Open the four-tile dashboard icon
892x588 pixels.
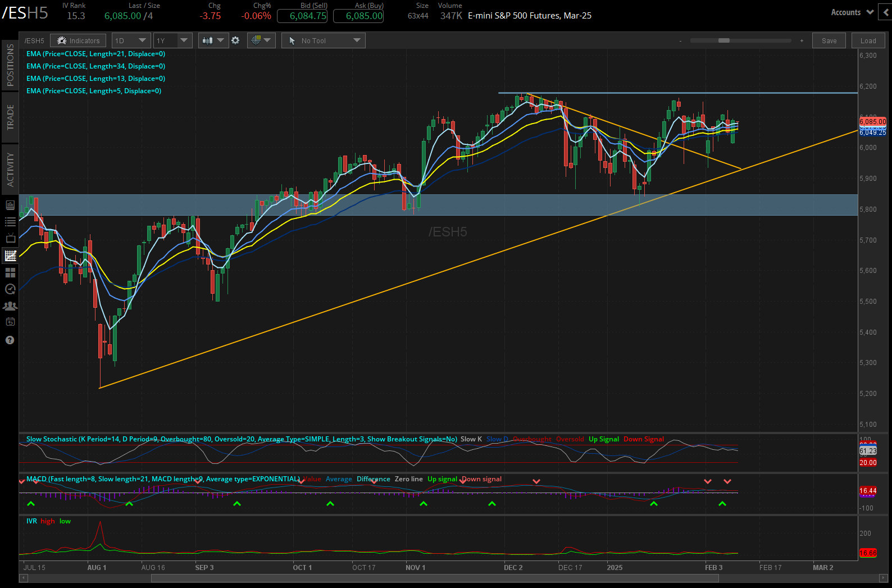[10, 272]
